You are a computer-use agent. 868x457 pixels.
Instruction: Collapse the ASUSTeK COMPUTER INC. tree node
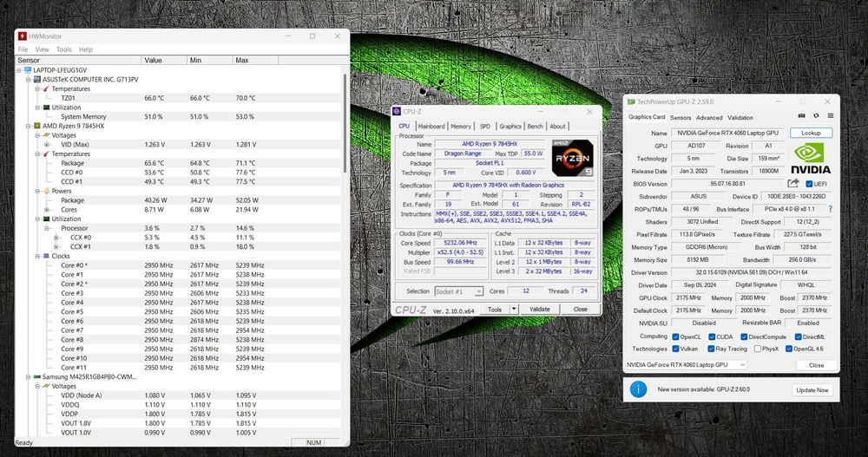click(x=29, y=80)
